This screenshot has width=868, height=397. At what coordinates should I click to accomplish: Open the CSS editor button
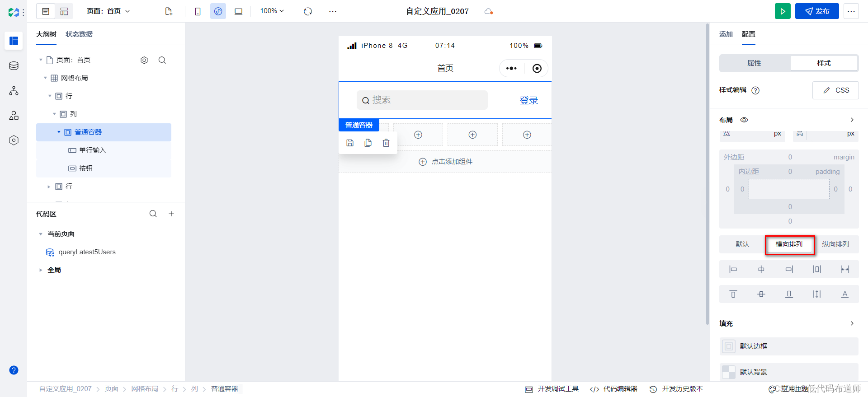(x=835, y=90)
